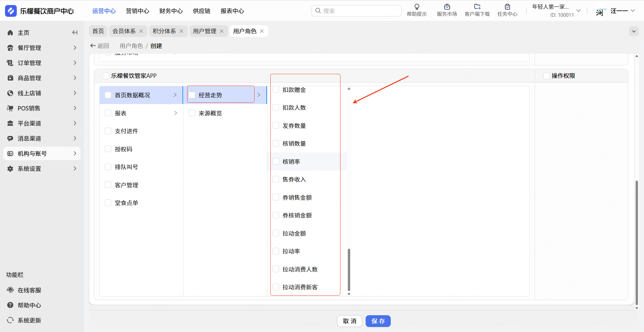Viewport: 644px width, 332px height.
Task: Open the 报表中心 menu
Action: (232, 11)
